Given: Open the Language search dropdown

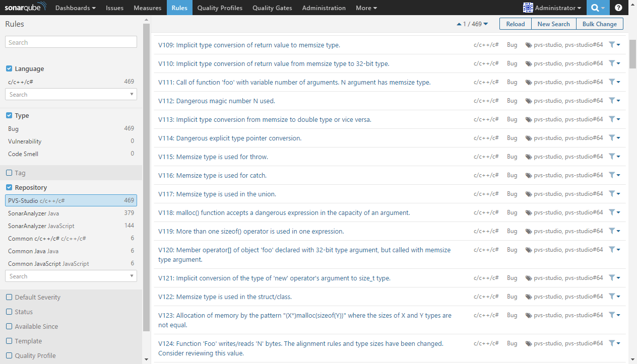Looking at the screenshot, I should [x=71, y=94].
